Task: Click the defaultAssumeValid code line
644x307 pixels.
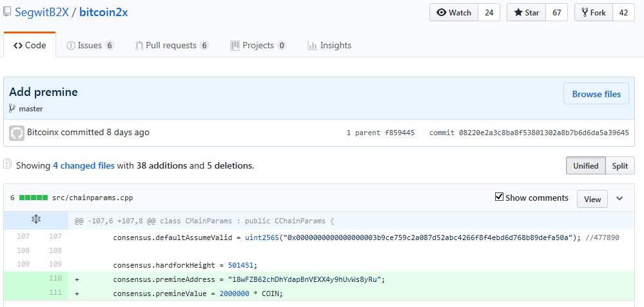Action: [366, 237]
